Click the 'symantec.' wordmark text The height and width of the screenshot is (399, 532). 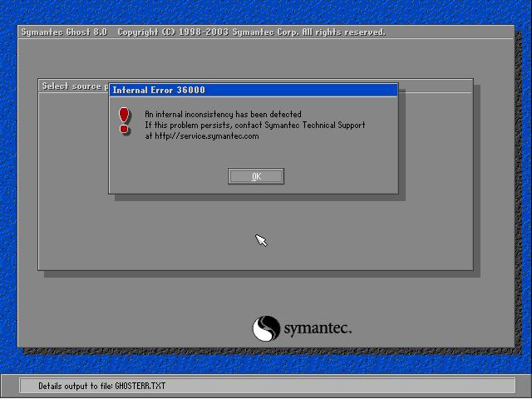pyautogui.click(x=318, y=329)
